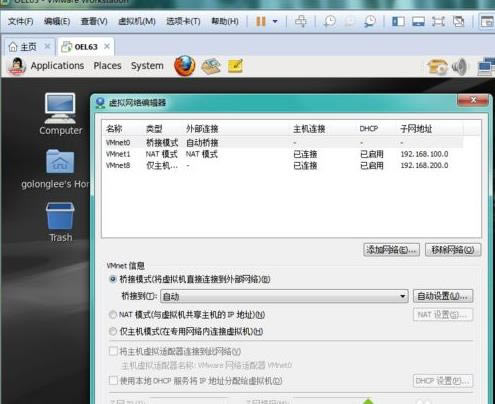Launch Firefox from the GNOME panel
This screenshot has width=495, height=404.
pyautogui.click(x=185, y=66)
